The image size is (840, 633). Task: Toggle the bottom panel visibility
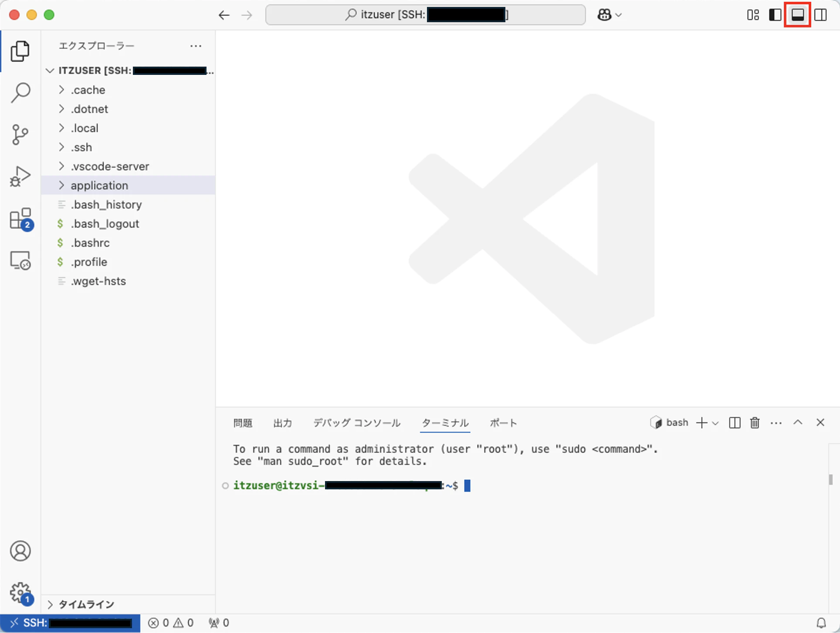pyautogui.click(x=798, y=15)
